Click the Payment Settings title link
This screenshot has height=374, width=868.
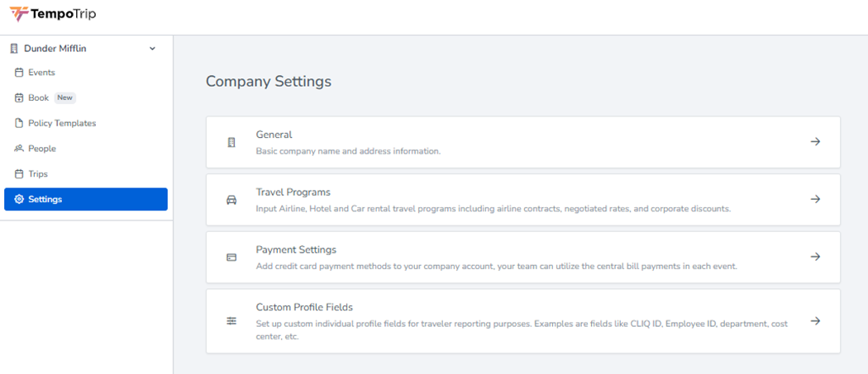pos(296,249)
